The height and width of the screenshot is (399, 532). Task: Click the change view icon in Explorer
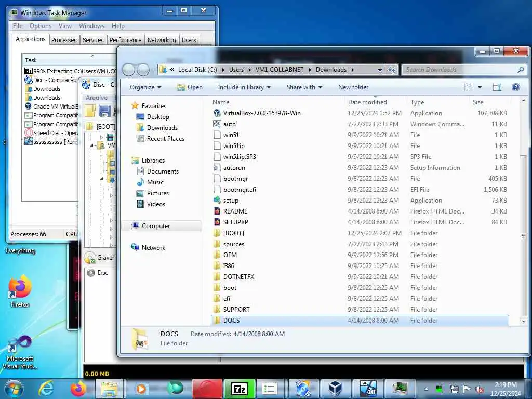tap(469, 87)
